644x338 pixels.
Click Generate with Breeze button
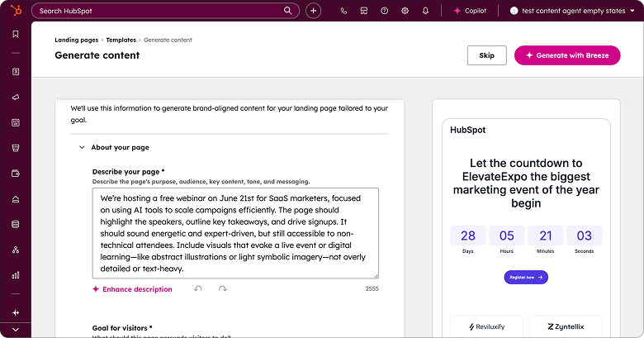567,55
